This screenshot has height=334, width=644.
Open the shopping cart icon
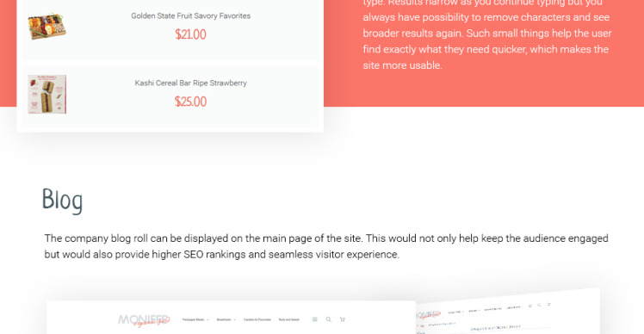342,319
